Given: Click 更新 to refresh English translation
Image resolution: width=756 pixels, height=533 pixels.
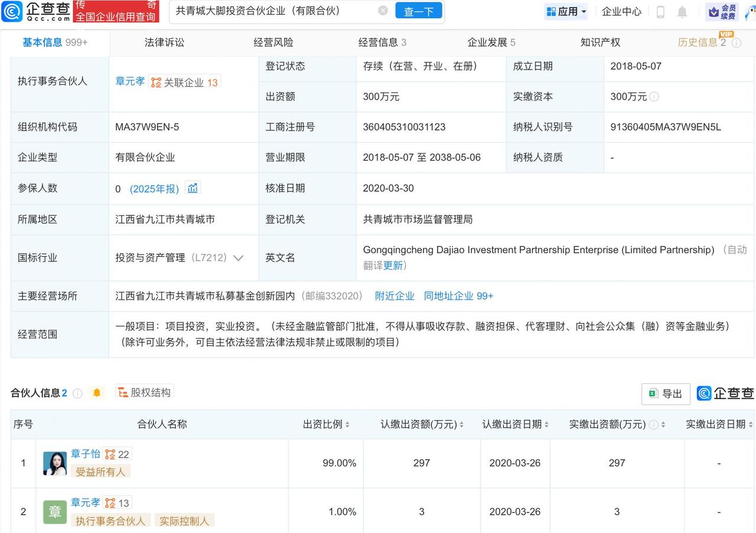Looking at the screenshot, I should click(393, 266).
